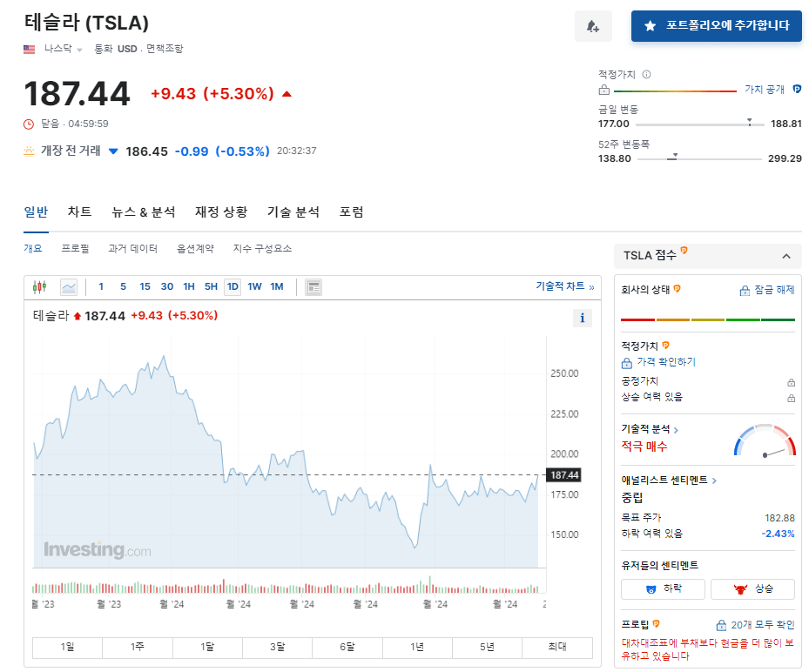809x672 pixels.
Task: Select the 1년 chart range
Action: (x=416, y=647)
